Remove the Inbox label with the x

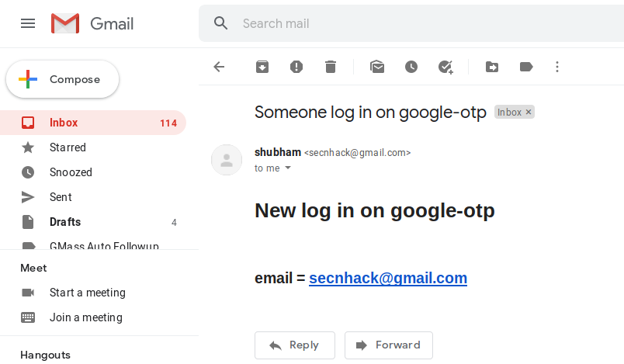point(529,113)
